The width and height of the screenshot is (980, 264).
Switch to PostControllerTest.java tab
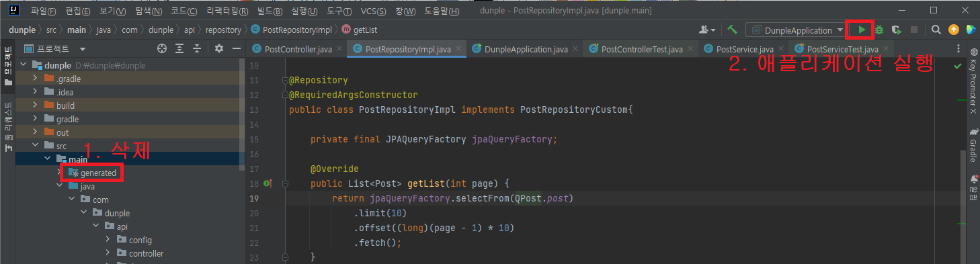(642, 49)
